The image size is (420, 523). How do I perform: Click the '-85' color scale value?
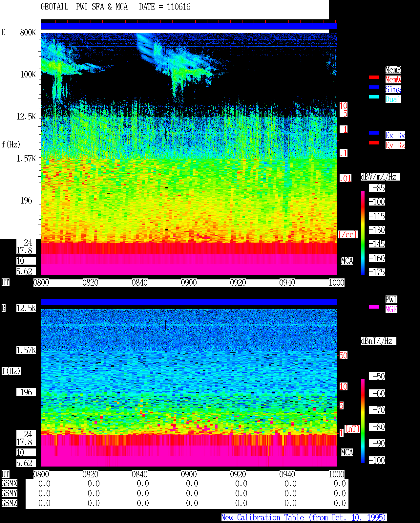click(x=377, y=188)
